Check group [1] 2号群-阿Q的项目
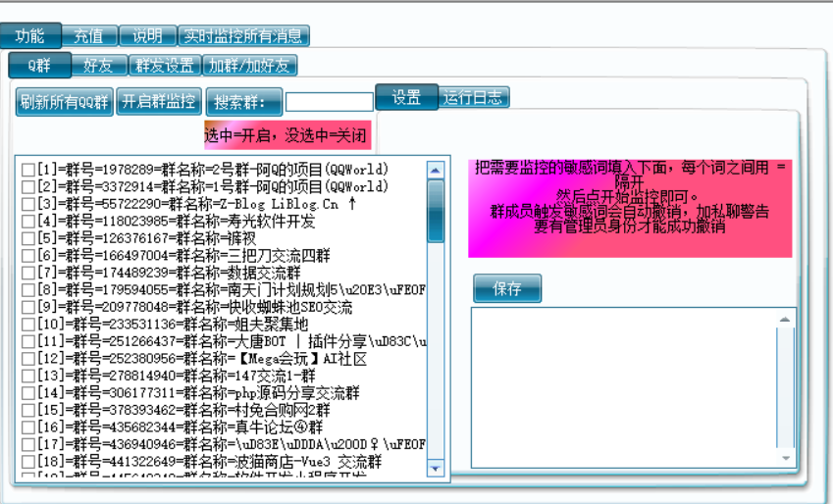833x504 pixels. (28, 170)
